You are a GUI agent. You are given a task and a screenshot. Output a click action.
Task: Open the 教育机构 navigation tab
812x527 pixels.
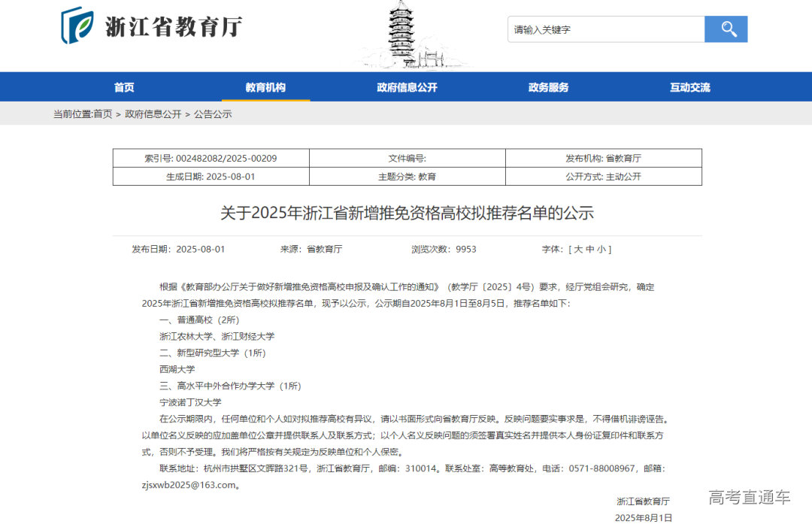pos(265,87)
